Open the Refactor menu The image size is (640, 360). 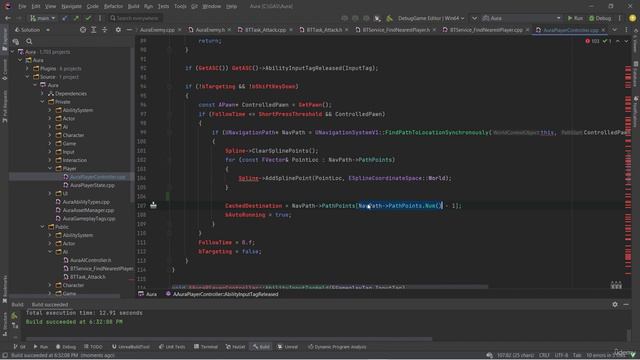(x=113, y=6)
